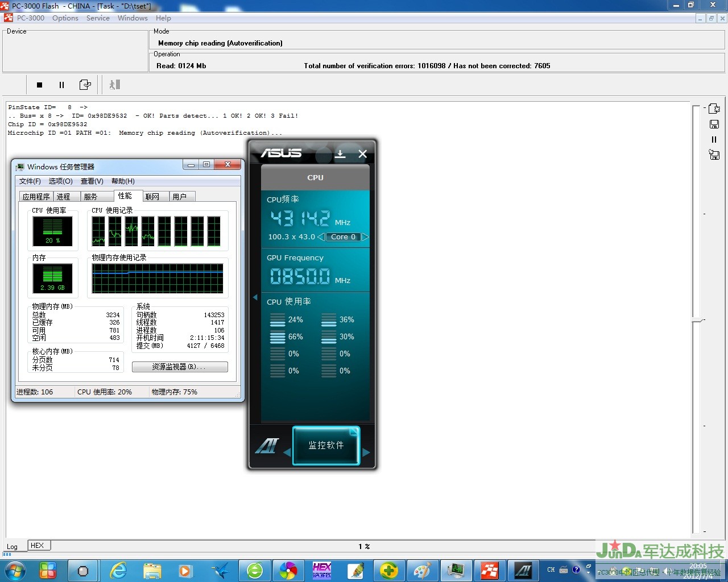Open the PC-3000 menu
Image resolution: width=728 pixels, height=582 pixels.
coord(31,18)
